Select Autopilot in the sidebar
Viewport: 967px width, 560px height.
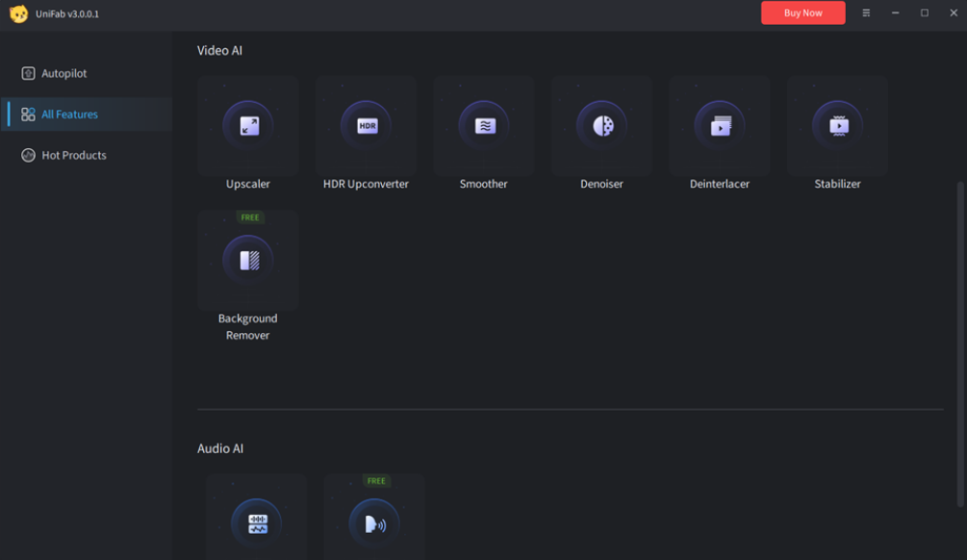(64, 73)
